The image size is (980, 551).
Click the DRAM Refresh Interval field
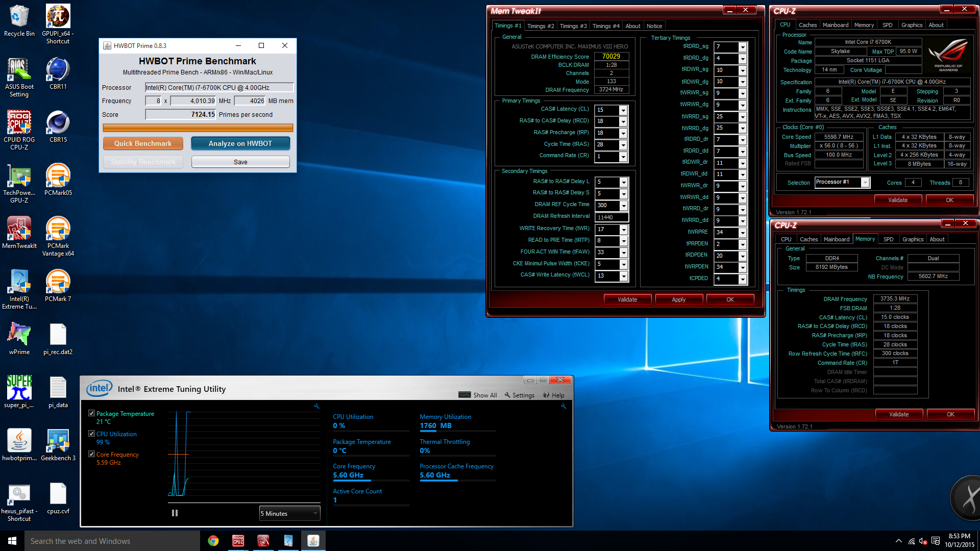[x=612, y=217]
